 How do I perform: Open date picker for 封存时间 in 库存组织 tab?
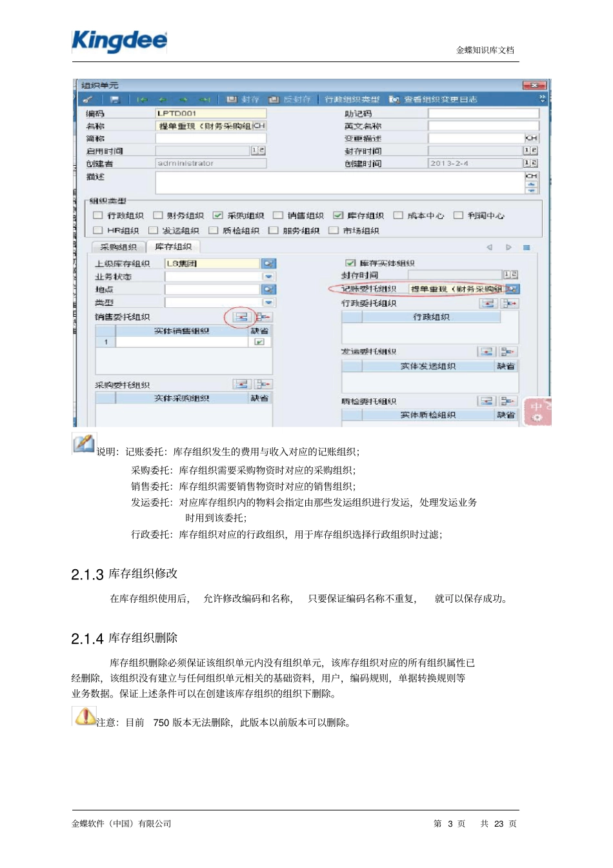[x=510, y=275]
